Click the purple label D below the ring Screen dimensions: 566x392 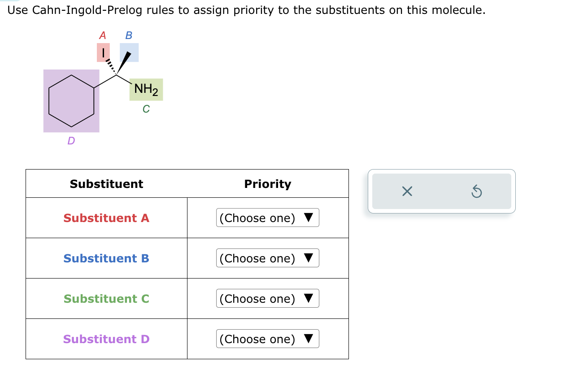tap(71, 141)
